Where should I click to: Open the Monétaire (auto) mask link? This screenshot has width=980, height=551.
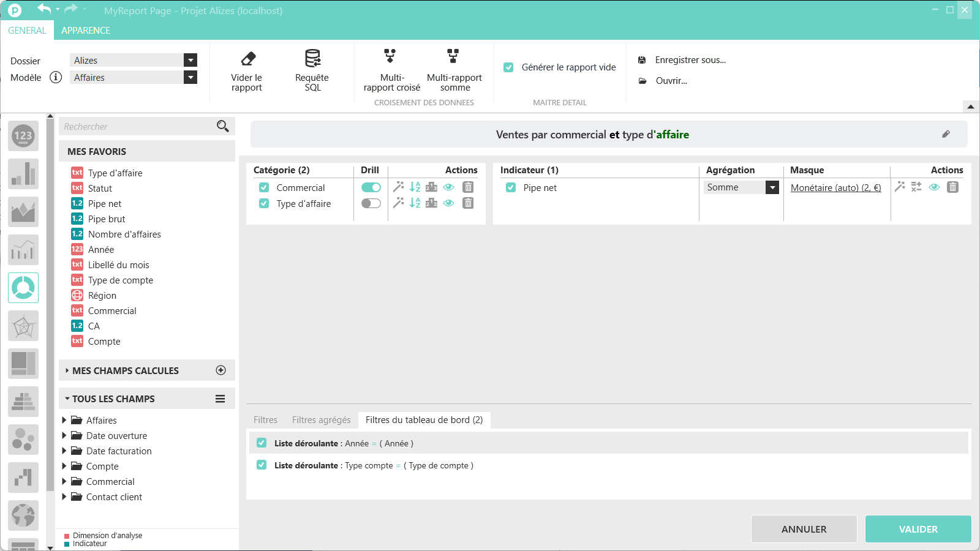835,188
